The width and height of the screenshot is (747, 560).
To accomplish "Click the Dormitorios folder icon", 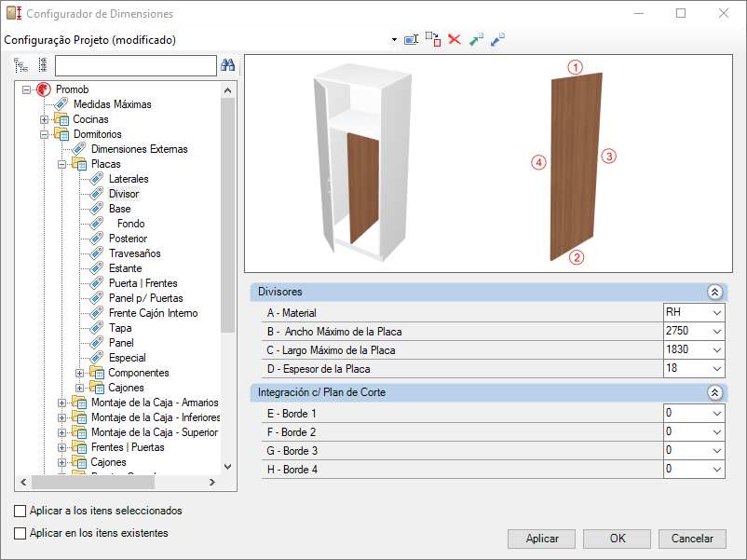I will tap(61, 134).
